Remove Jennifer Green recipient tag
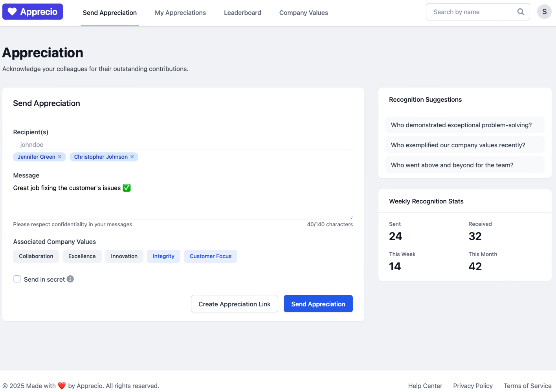Screen dimensions: 556x392 [x=60, y=157]
